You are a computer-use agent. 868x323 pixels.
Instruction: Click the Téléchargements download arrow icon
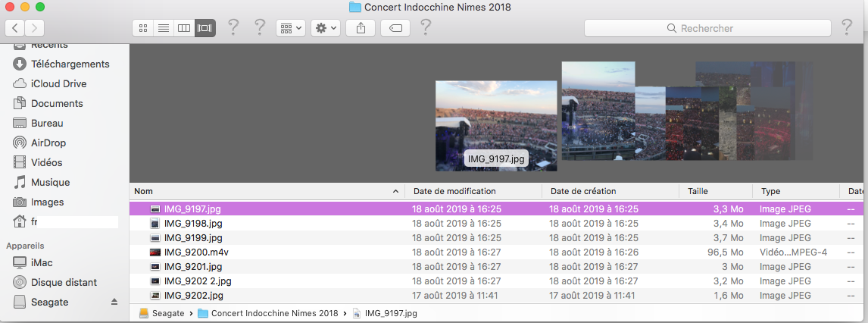20,64
